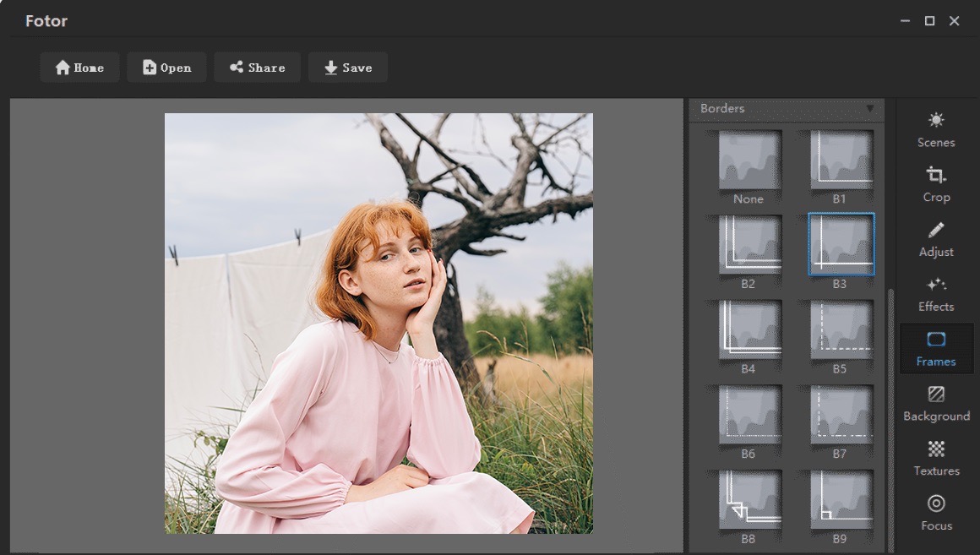Image resolution: width=980 pixels, height=555 pixels.
Task: Open the Adjust panel
Action: pyautogui.click(x=935, y=240)
